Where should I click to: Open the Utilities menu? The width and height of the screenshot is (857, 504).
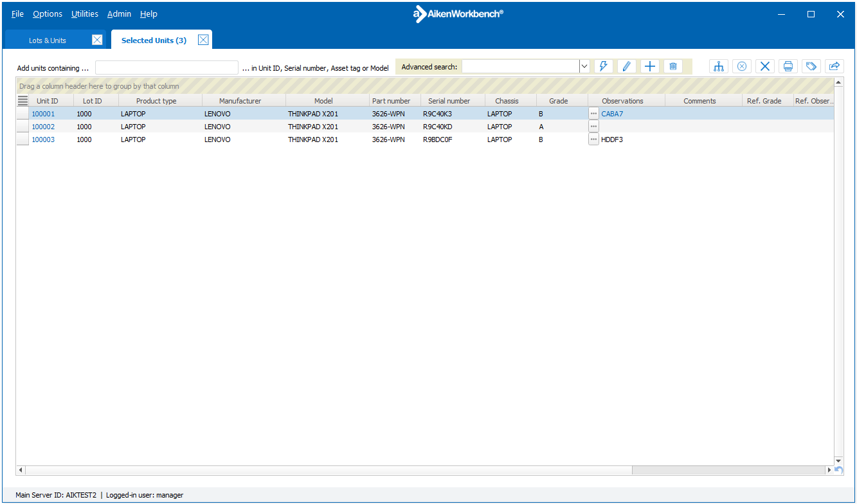(x=85, y=14)
